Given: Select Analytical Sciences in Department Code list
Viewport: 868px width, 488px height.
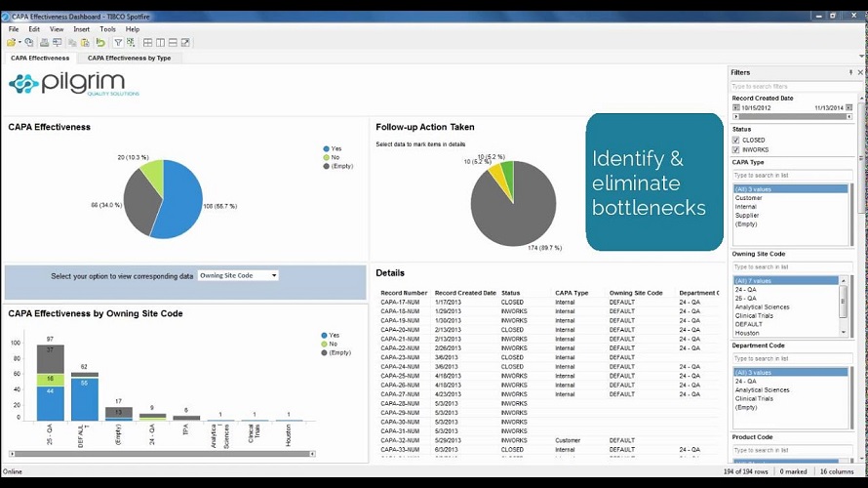Looking at the screenshot, I should point(762,390).
